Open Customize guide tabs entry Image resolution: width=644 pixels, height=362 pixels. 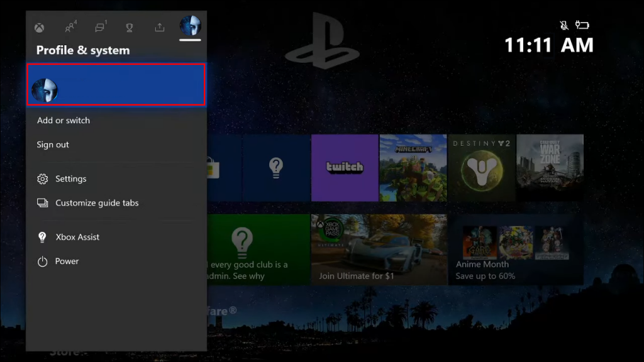[x=94, y=202]
